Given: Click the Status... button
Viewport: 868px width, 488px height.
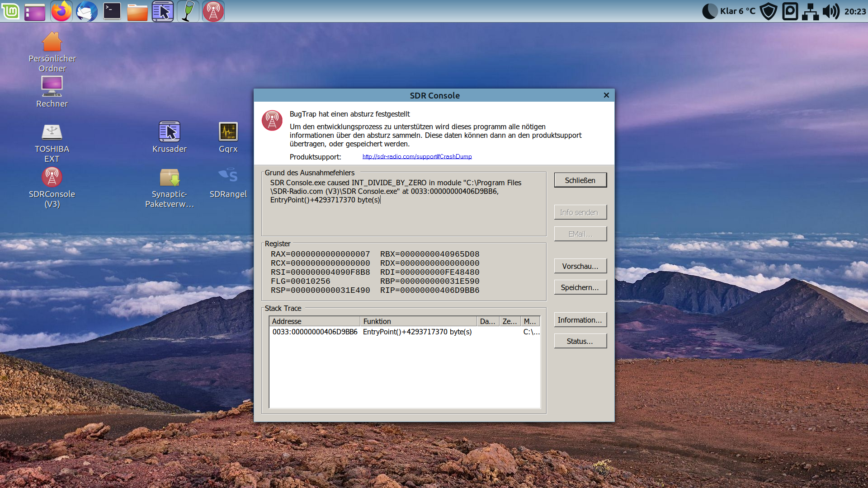Looking at the screenshot, I should (x=580, y=341).
